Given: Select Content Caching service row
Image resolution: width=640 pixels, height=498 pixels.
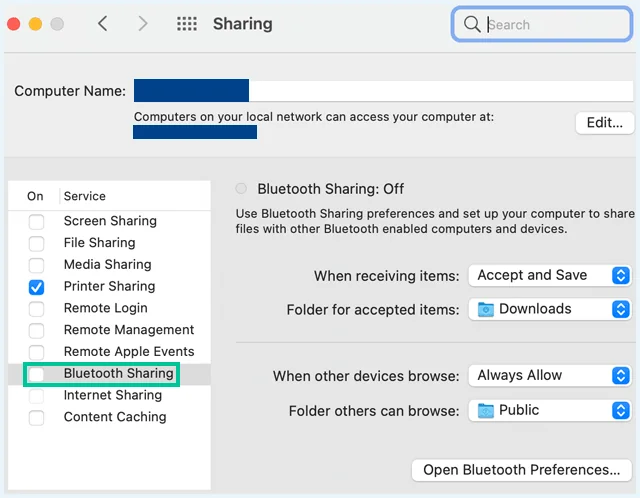Looking at the screenshot, I should [109, 417].
